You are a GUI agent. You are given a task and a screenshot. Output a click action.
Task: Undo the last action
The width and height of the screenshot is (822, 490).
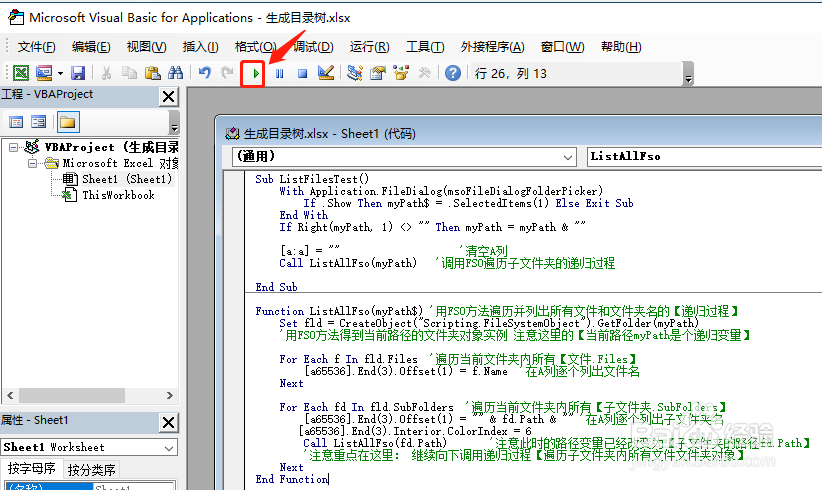[204, 73]
